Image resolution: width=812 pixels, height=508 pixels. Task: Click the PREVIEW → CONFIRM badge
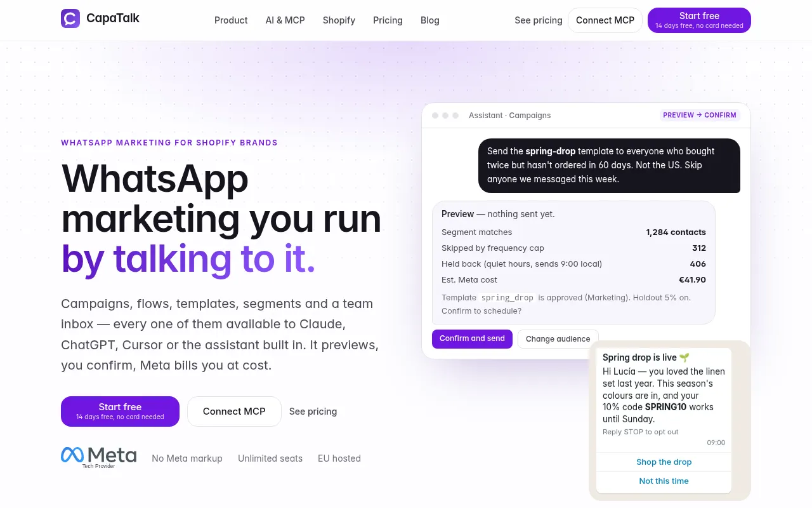pos(700,115)
